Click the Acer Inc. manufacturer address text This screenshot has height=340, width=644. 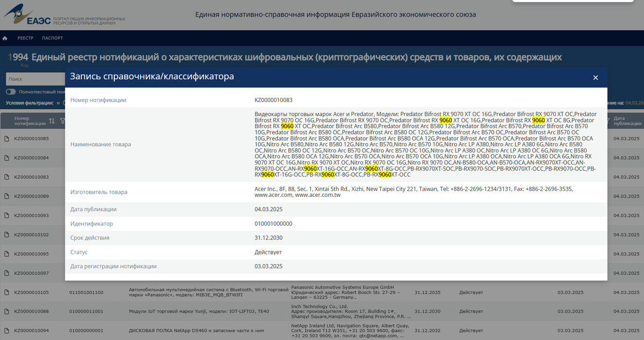point(413,192)
